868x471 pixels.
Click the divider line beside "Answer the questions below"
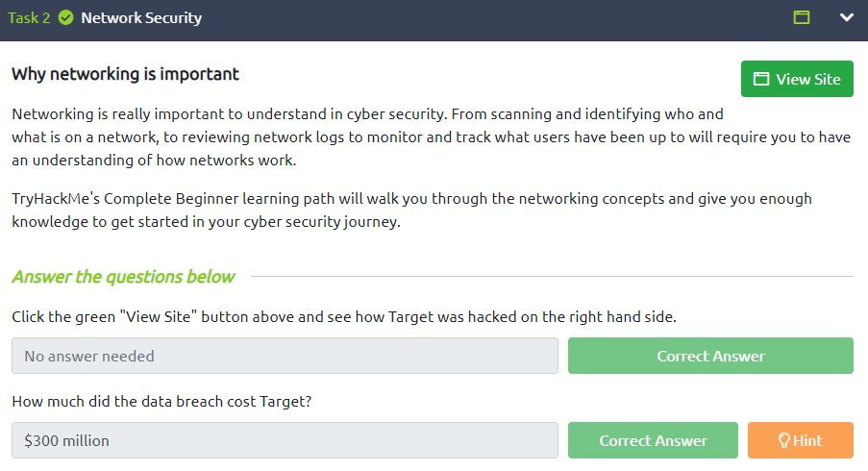[552, 276]
